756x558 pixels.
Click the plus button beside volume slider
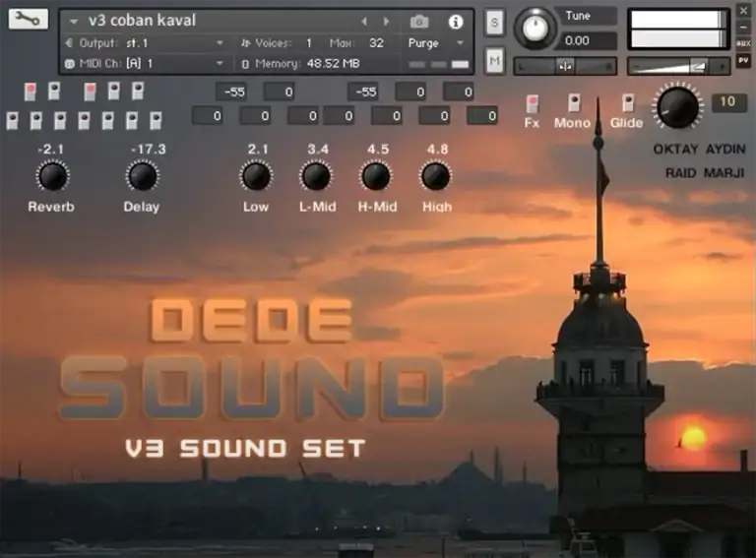point(722,67)
